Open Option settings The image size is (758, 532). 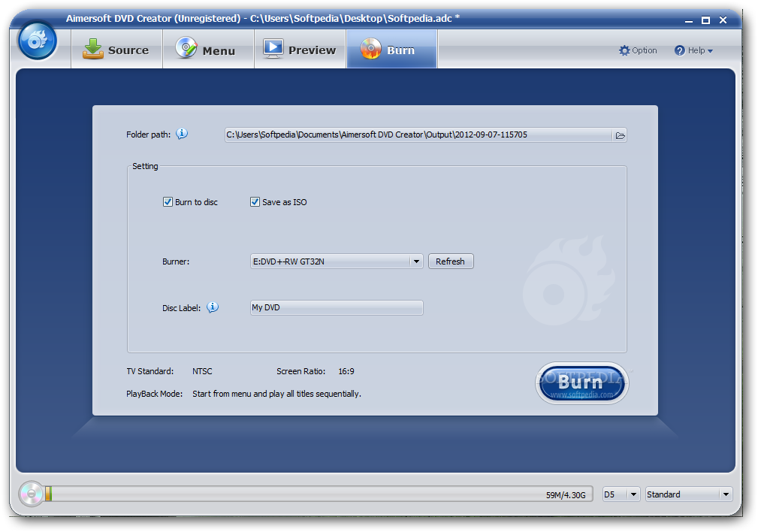coord(638,50)
